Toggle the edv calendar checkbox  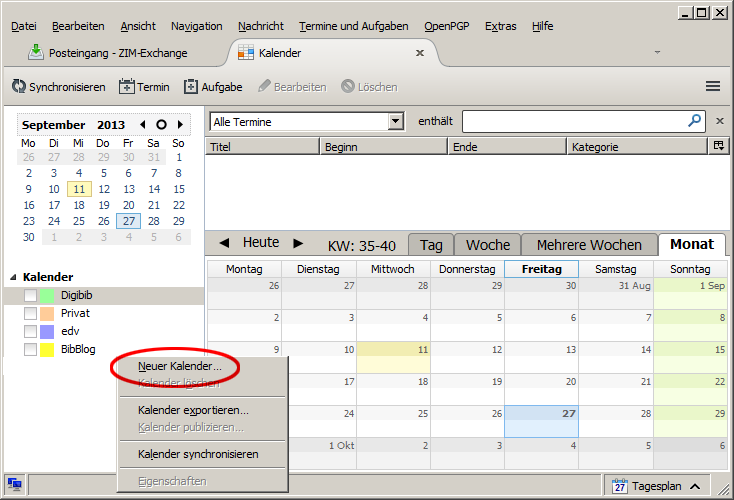(x=31, y=332)
